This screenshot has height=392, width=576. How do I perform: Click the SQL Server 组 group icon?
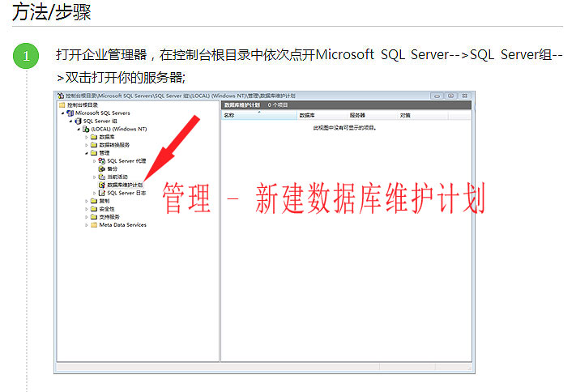pos(78,121)
